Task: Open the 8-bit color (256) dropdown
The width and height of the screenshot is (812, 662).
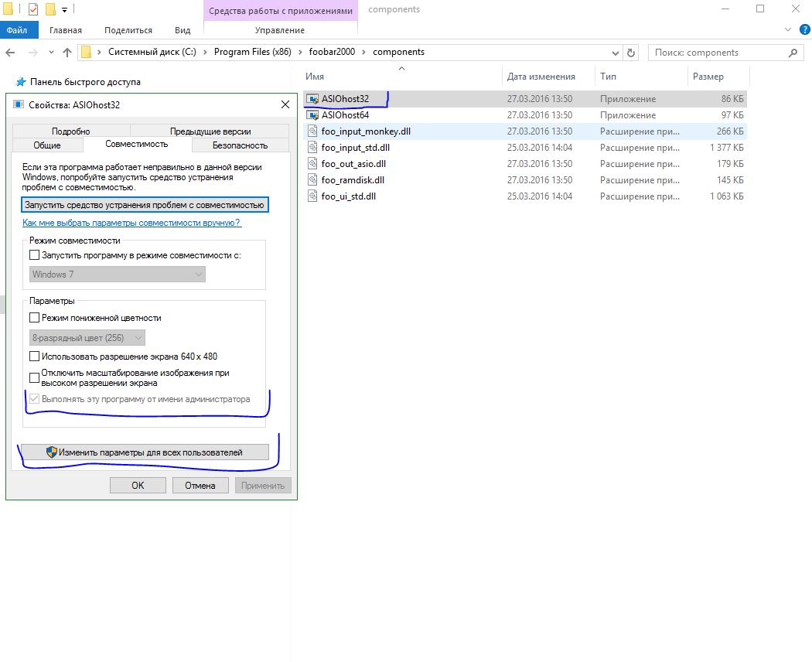Action: click(87, 338)
